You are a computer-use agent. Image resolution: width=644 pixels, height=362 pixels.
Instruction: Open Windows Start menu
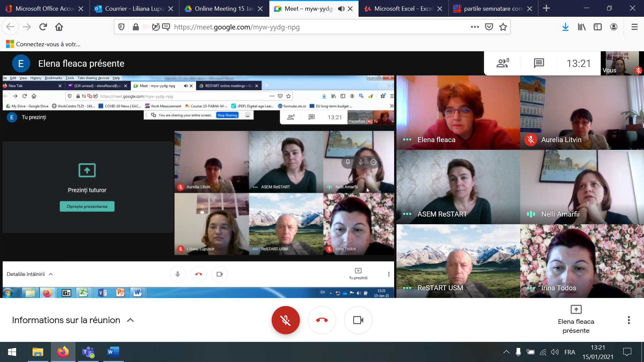point(12,352)
